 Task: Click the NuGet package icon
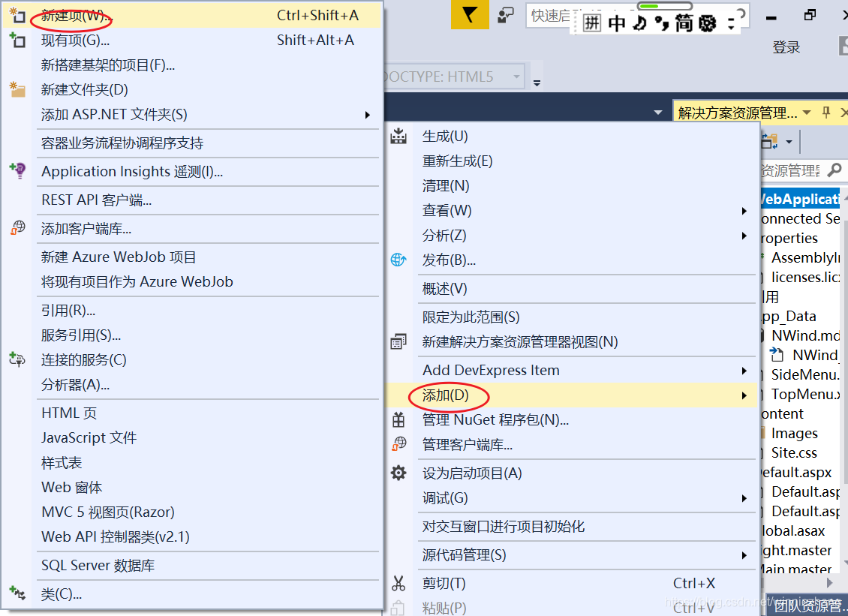point(398,419)
